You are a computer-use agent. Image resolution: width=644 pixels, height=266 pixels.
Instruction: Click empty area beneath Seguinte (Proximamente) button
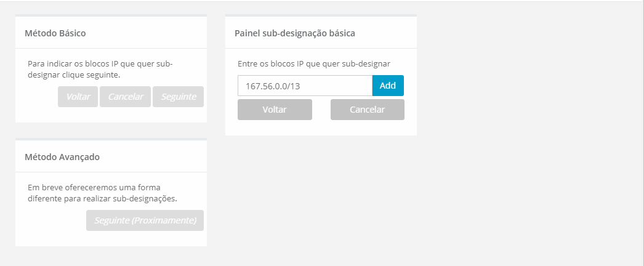[x=145, y=239]
